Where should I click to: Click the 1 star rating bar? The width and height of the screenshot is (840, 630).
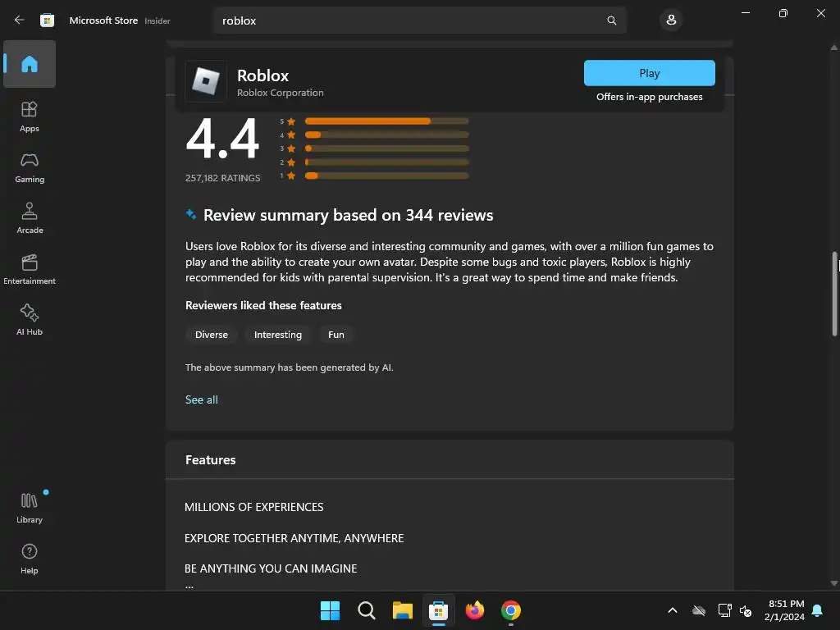pos(387,176)
